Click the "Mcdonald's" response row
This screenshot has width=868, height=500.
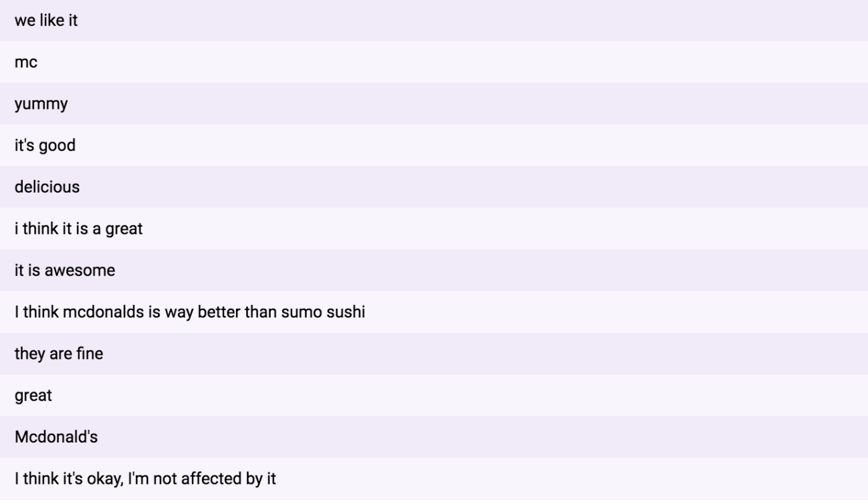click(x=51, y=437)
